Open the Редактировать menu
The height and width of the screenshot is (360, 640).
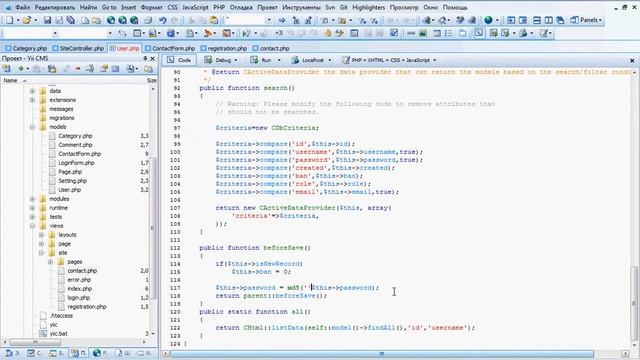pos(55,7)
